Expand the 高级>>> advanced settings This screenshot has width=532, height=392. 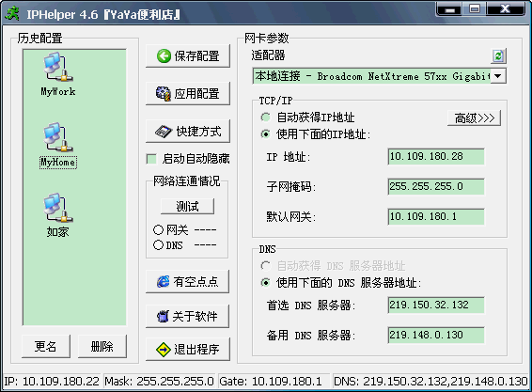point(474,118)
